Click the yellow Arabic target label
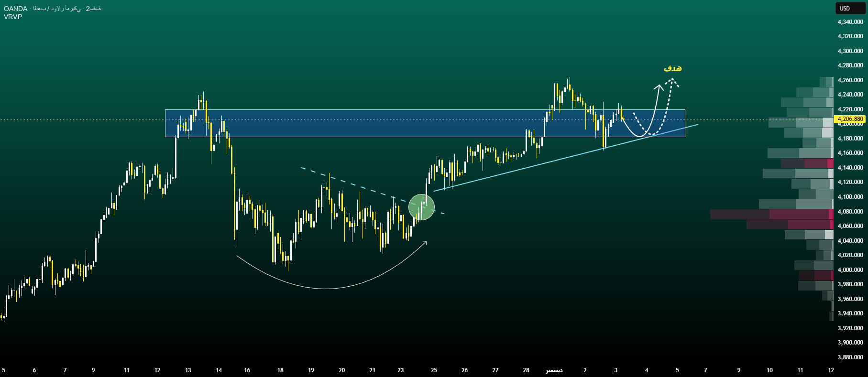 pos(672,68)
